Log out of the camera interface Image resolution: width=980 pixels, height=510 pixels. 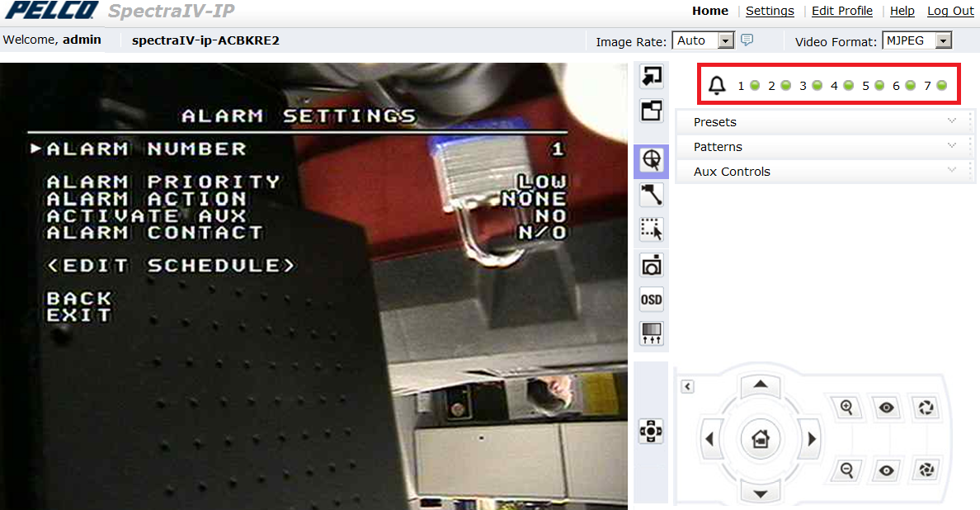(x=950, y=11)
